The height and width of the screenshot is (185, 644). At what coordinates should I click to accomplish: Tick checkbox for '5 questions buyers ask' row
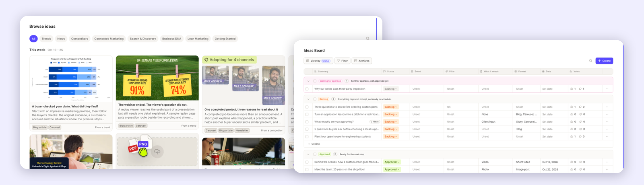click(x=307, y=129)
